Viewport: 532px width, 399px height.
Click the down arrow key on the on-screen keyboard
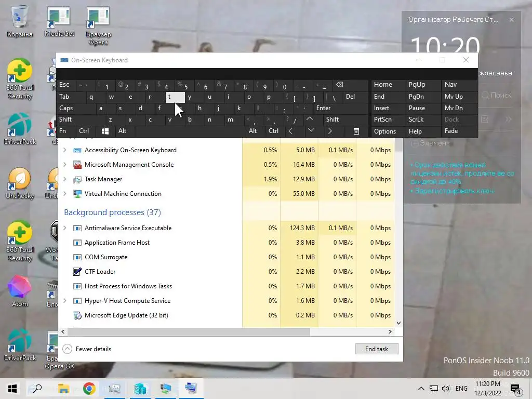[x=311, y=131]
